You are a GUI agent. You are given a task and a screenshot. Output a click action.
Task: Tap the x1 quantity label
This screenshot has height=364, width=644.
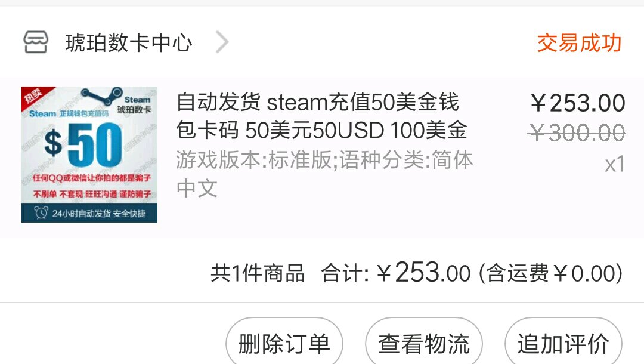(615, 164)
